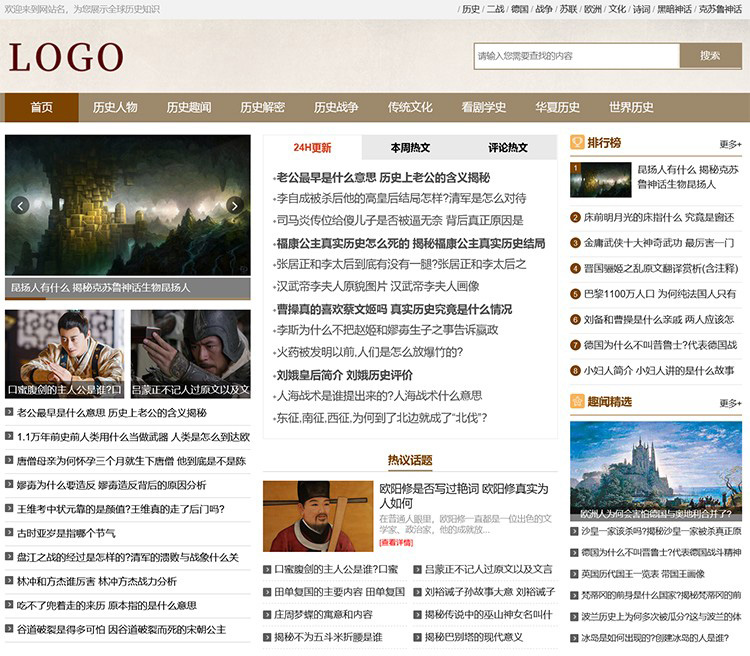Click the next slide arrow on carousel
The height and width of the screenshot is (656, 750).
pyautogui.click(x=235, y=206)
